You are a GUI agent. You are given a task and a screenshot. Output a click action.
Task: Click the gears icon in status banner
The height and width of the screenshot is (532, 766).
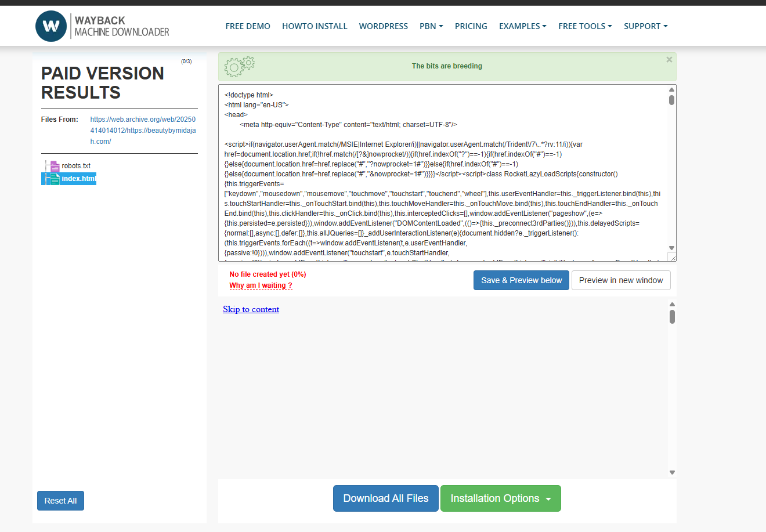pos(239,66)
